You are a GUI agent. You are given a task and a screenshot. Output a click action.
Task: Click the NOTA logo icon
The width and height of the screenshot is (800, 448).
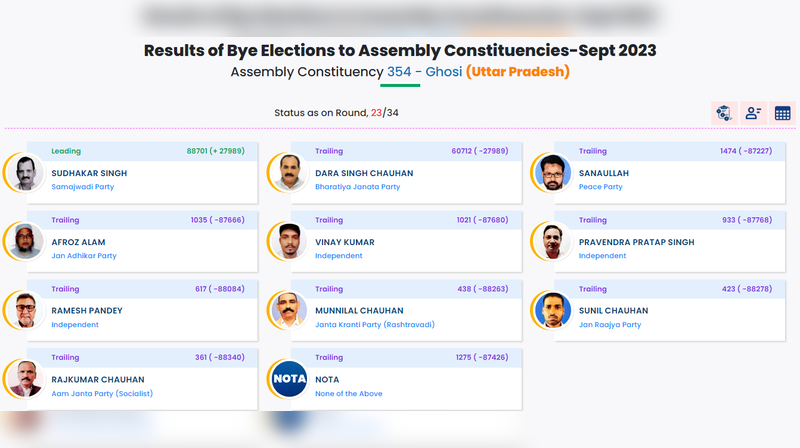[x=290, y=379]
